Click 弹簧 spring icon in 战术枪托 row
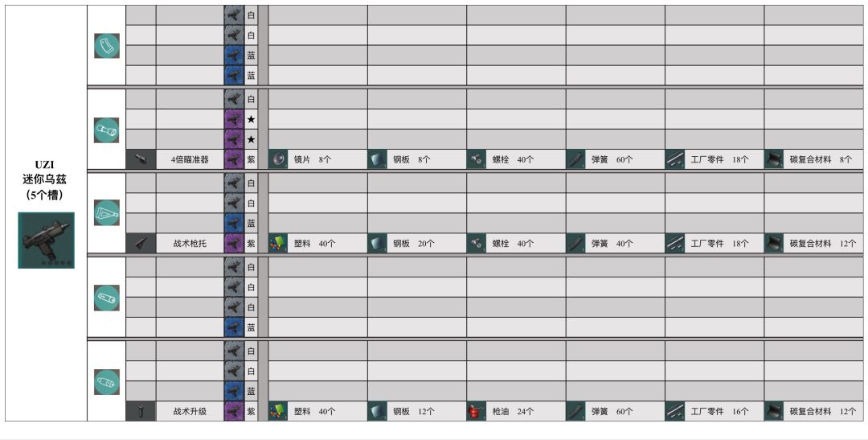The image size is (868, 440). pos(575,243)
